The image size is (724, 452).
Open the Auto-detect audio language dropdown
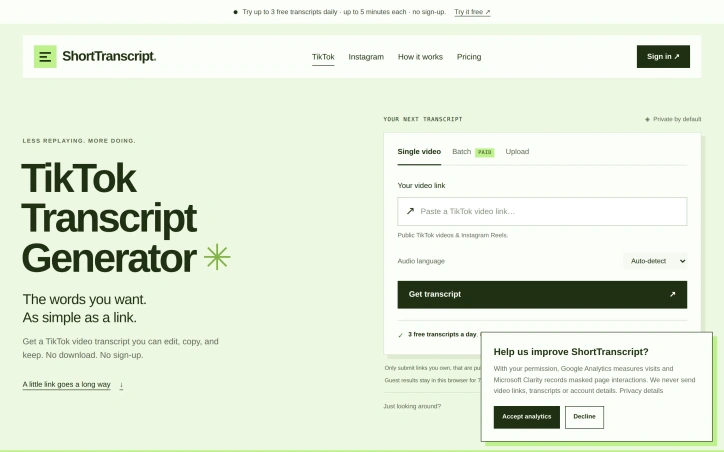(x=655, y=261)
